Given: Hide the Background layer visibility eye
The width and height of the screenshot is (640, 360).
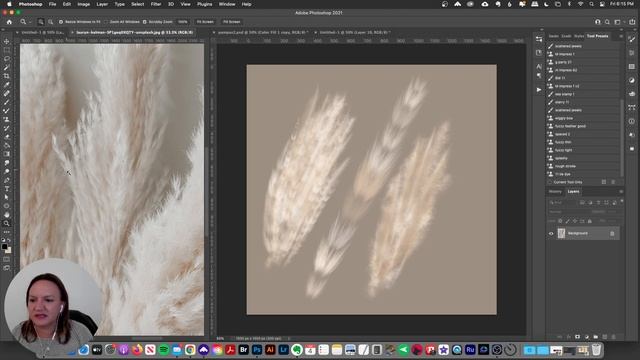Looking at the screenshot, I should tap(551, 233).
